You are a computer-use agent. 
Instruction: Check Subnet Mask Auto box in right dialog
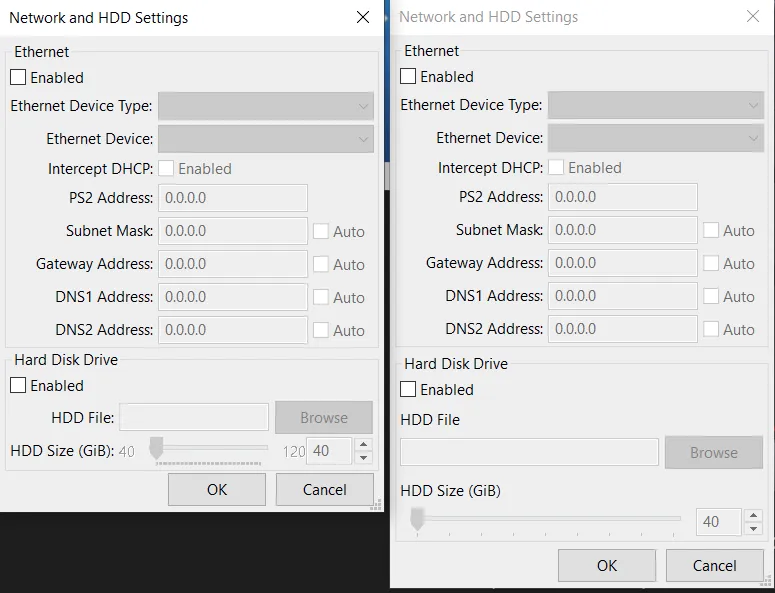[711, 230]
